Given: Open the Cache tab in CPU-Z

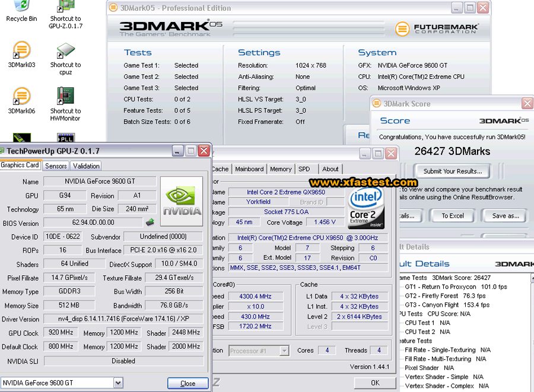Looking at the screenshot, I should pos(221,169).
